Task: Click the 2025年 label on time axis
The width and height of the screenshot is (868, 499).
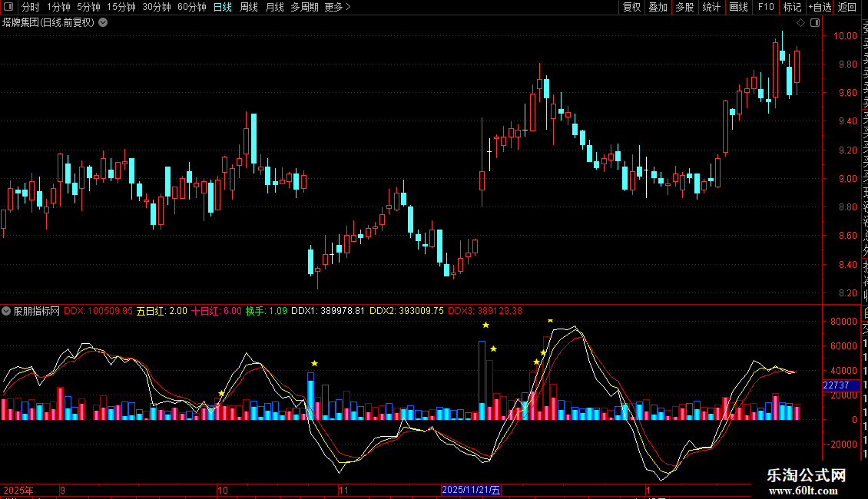Action: point(18,490)
